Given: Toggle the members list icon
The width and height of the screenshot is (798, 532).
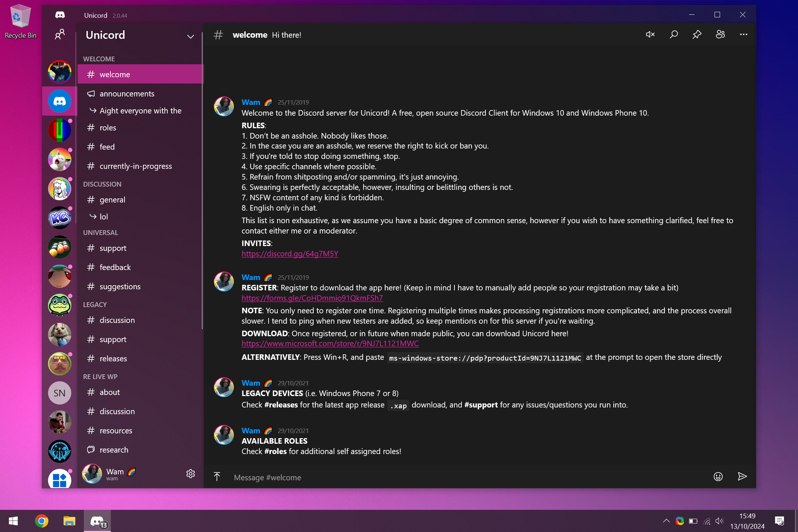Looking at the screenshot, I should (x=720, y=34).
